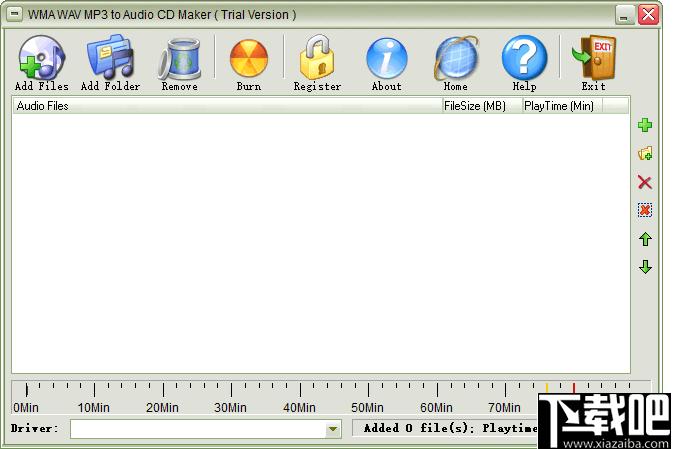Click the 'Driver:' label
This screenshot has height=449, width=673.
click(x=35, y=428)
